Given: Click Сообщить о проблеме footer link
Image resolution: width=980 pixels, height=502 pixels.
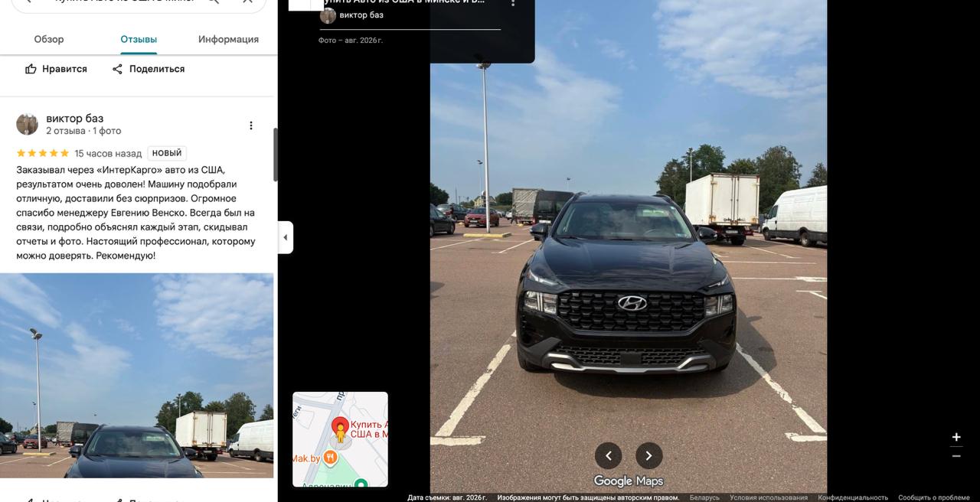Looking at the screenshot, I should 934,497.
